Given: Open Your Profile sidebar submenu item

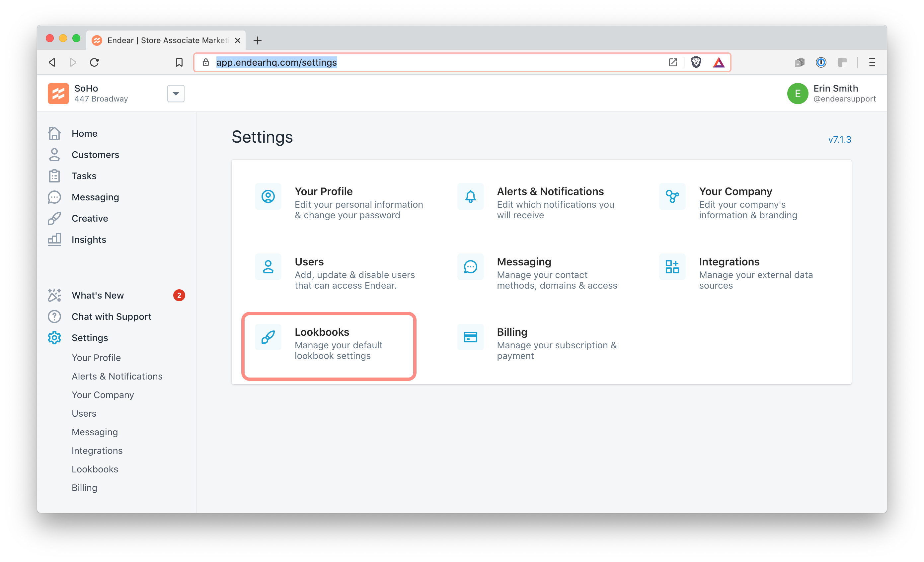Looking at the screenshot, I should 96,358.
